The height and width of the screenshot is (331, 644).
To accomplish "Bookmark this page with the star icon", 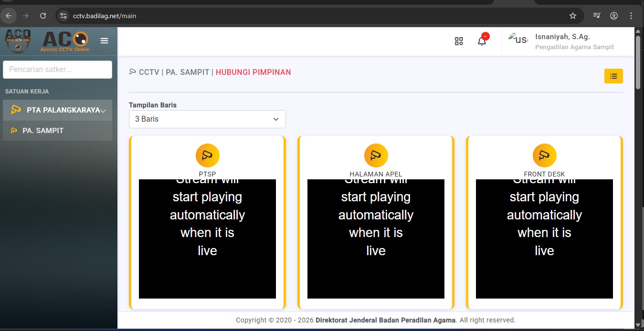I will (x=573, y=16).
